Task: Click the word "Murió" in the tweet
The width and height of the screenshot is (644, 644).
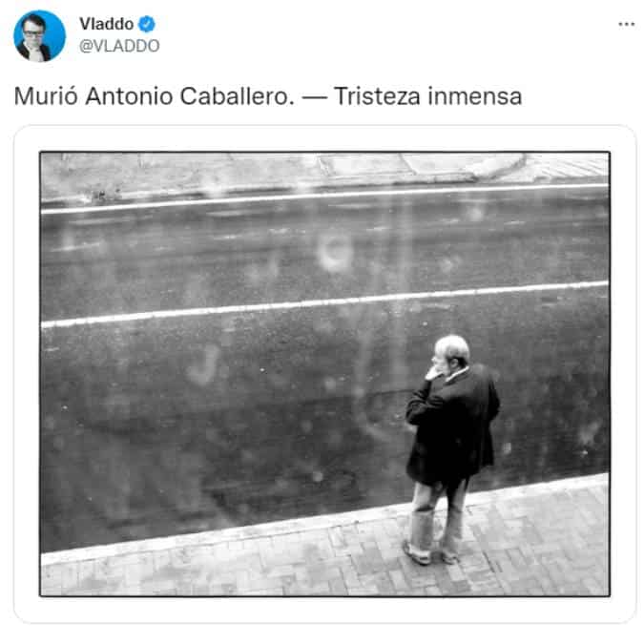Action: pos(46,96)
